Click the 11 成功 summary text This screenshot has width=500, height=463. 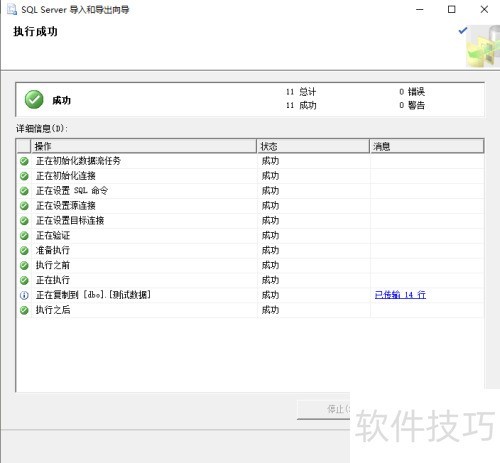(x=301, y=106)
